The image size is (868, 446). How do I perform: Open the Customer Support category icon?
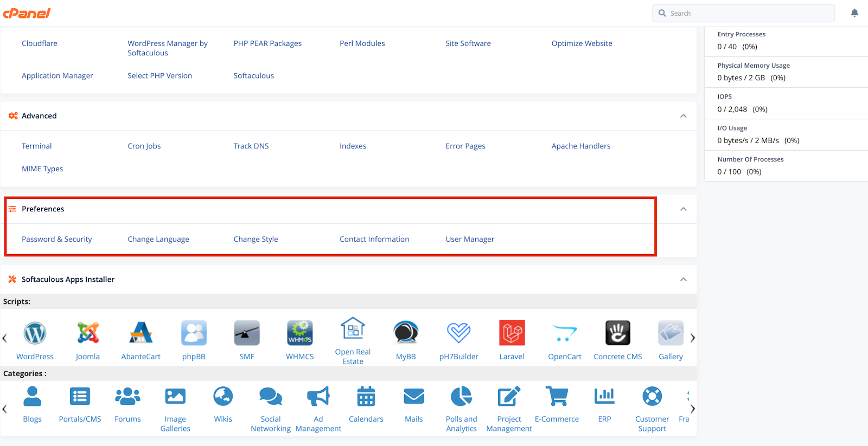(652, 397)
